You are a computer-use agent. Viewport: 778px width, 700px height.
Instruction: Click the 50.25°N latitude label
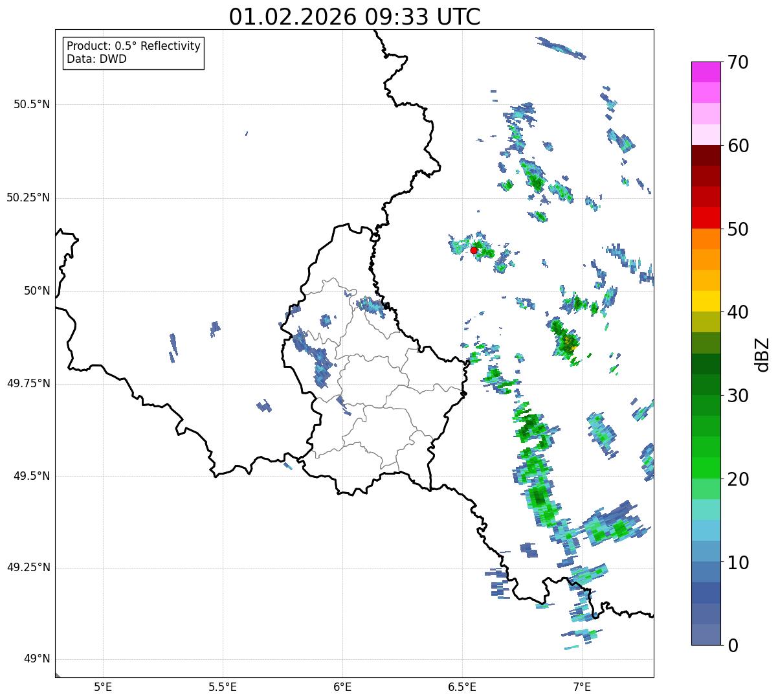[28, 198]
